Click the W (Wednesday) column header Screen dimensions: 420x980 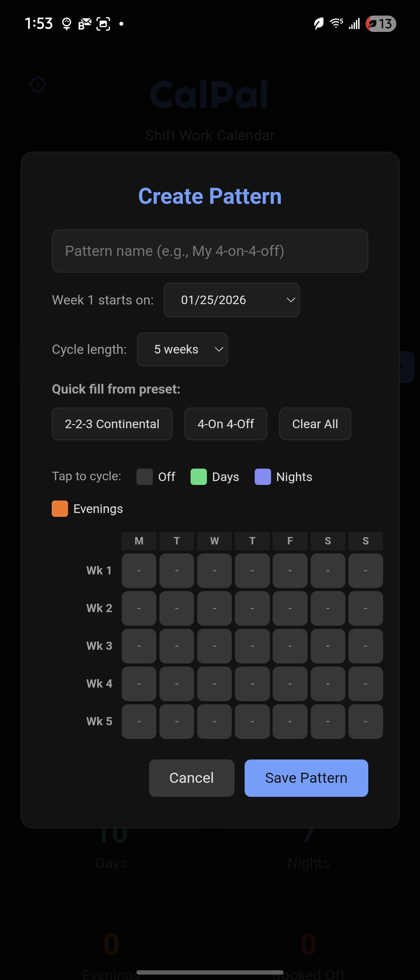[x=215, y=541]
